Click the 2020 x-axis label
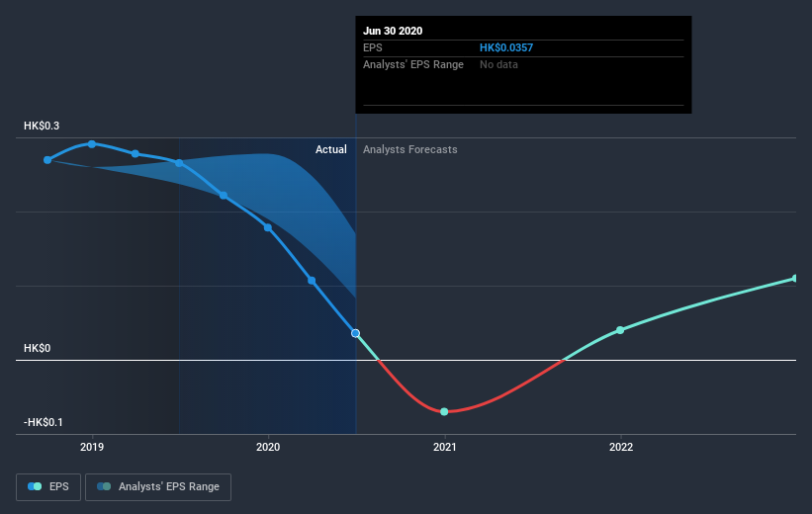Viewport: 812px width, 514px height. [268, 447]
